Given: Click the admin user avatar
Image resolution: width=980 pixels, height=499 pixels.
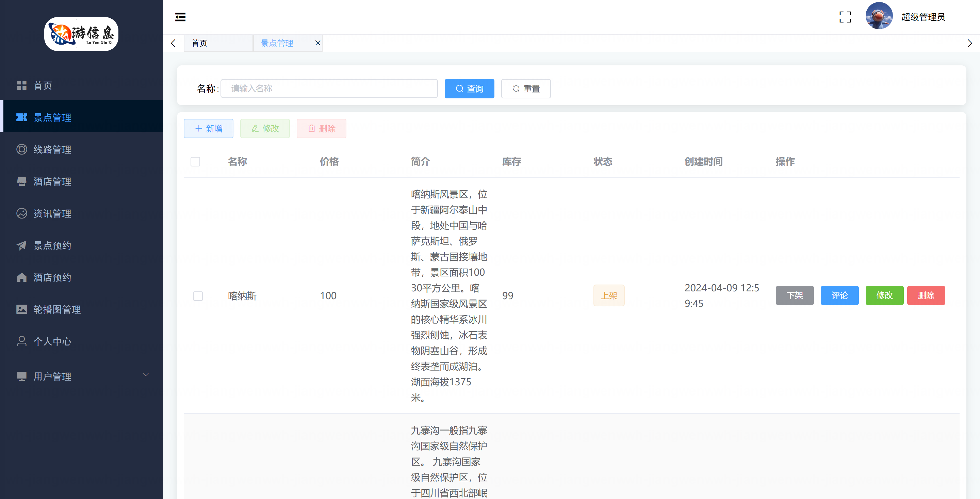Looking at the screenshot, I should tap(879, 16).
